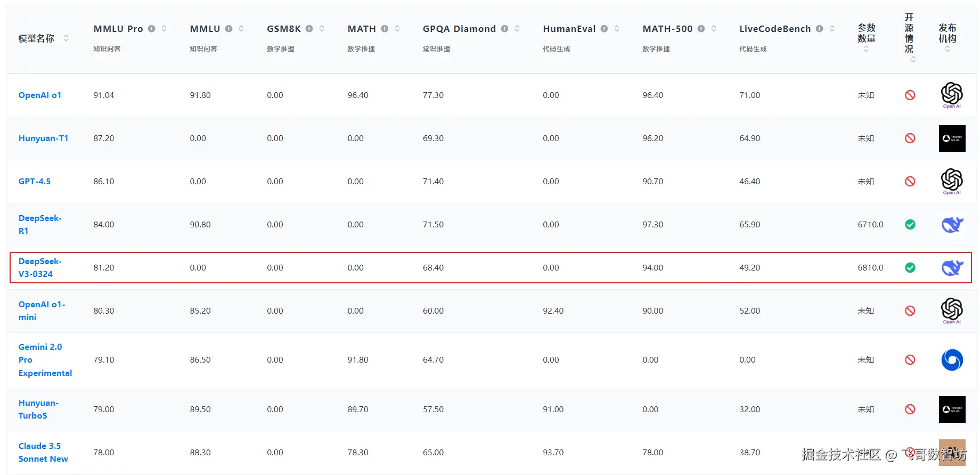Click the red closed-source icon for GPT-4.5
980x475 pixels.
[x=910, y=182]
